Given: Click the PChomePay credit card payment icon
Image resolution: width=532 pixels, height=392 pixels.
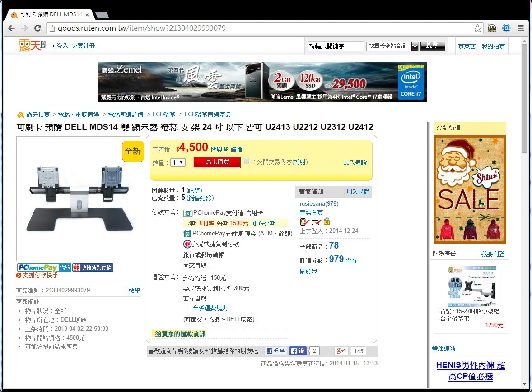Looking at the screenshot, I should [x=187, y=213].
